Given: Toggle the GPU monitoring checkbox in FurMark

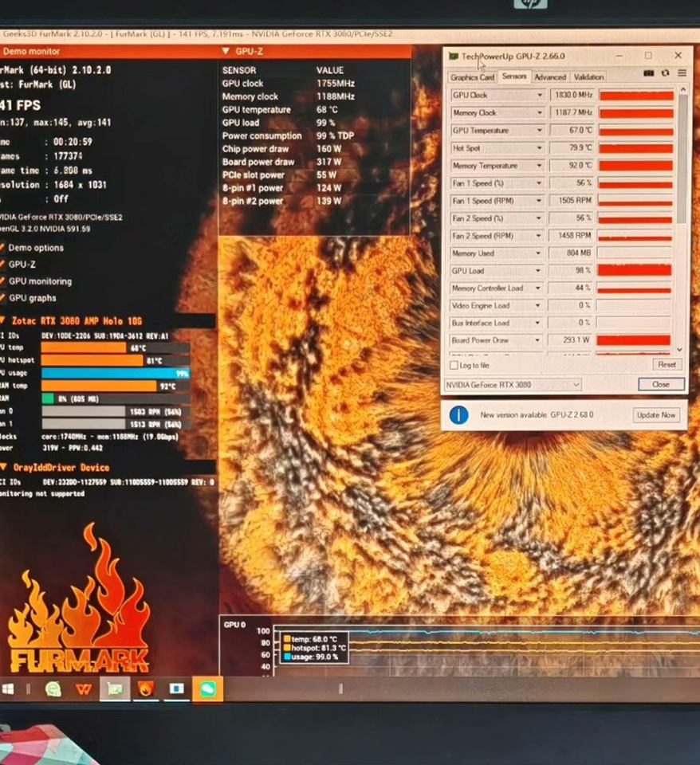Looking at the screenshot, I should pyautogui.click(x=2, y=281).
